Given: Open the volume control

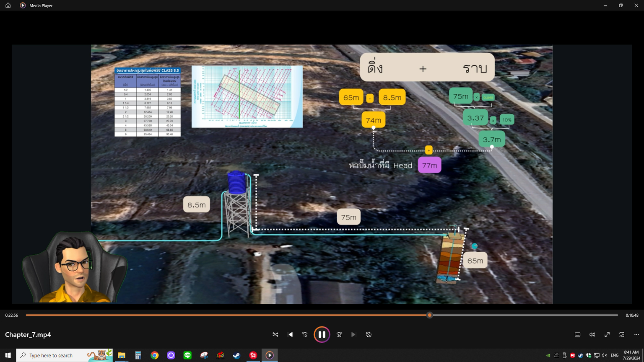Looking at the screenshot, I should pyautogui.click(x=592, y=334).
